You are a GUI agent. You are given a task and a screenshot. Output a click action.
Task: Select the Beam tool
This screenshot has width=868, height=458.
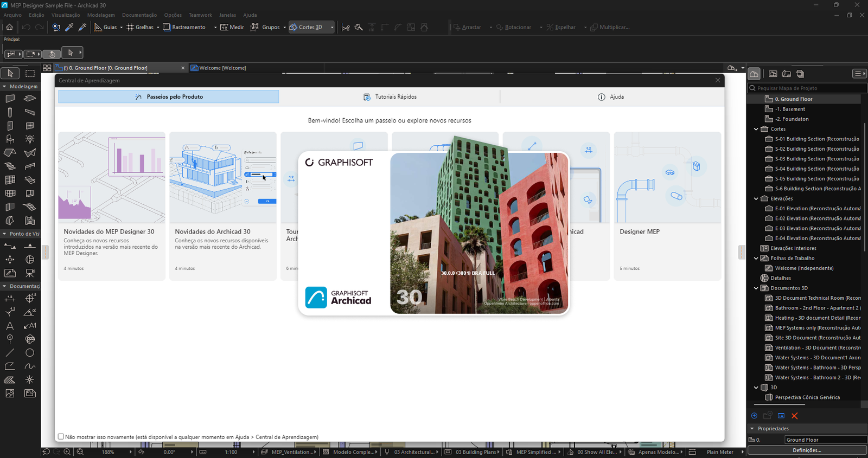[30, 112]
